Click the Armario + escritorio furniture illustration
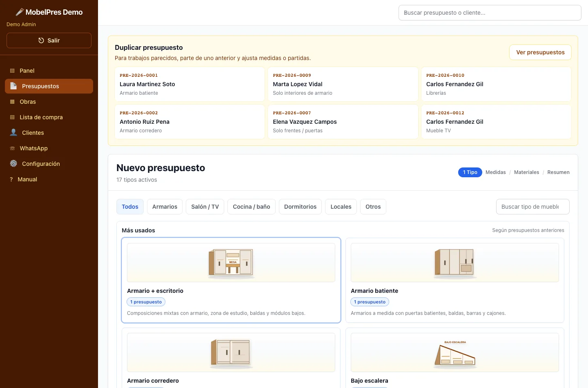Viewport: 588px width, 388px height. pos(231,263)
